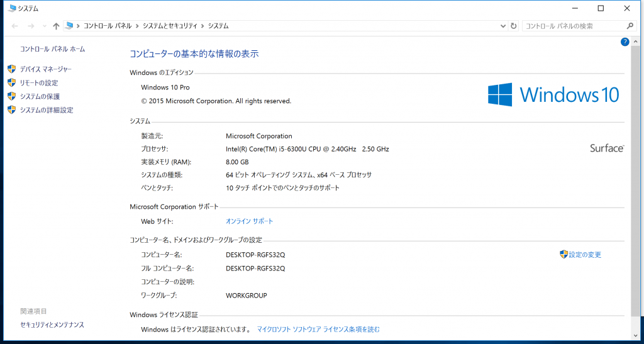Open コントロール パネル ホーム link

click(x=53, y=49)
